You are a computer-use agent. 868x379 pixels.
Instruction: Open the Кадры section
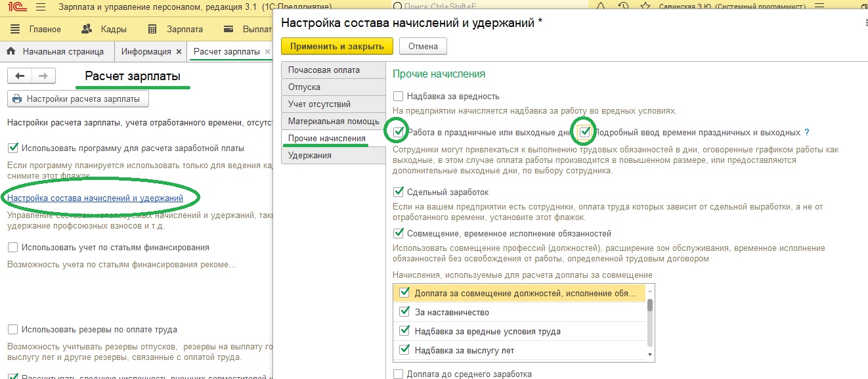coord(114,29)
